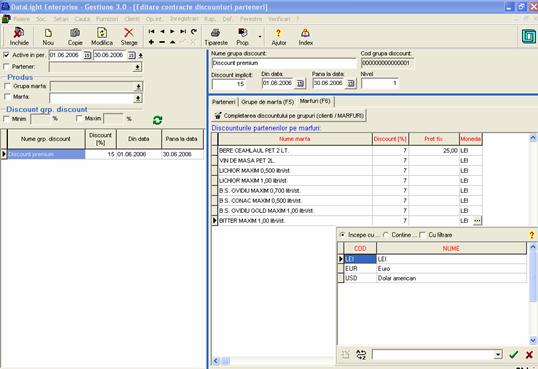Open the Marfa dropdown list
The height and width of the screenshot is (369, 538).
coord(138,99)
